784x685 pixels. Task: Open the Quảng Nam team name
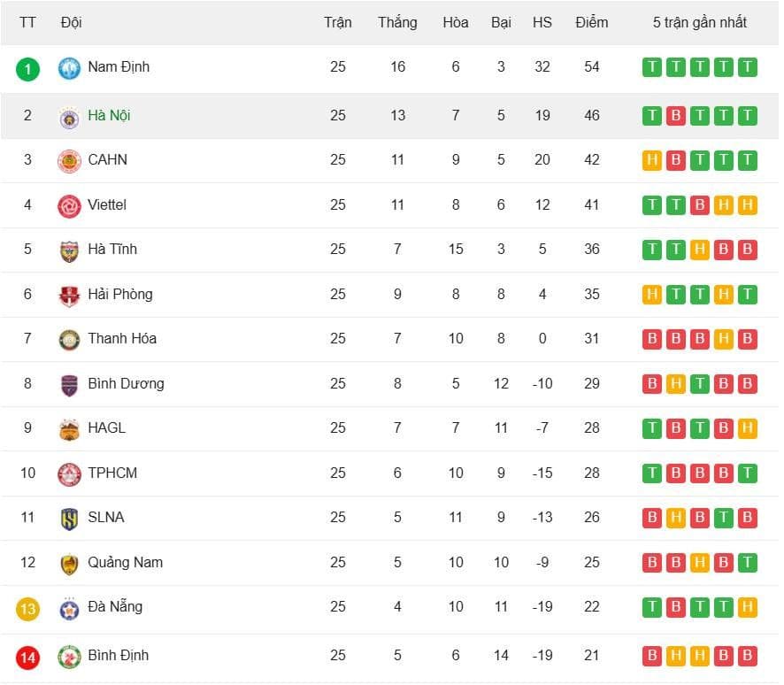tap(126, 563)
